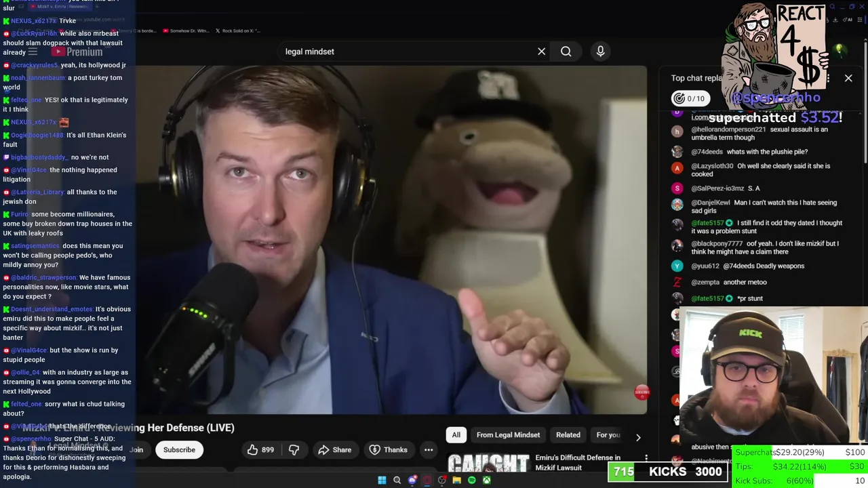
Task: Click the first @fate5157 message 'I still find it odd'
Action: (766, 227)
